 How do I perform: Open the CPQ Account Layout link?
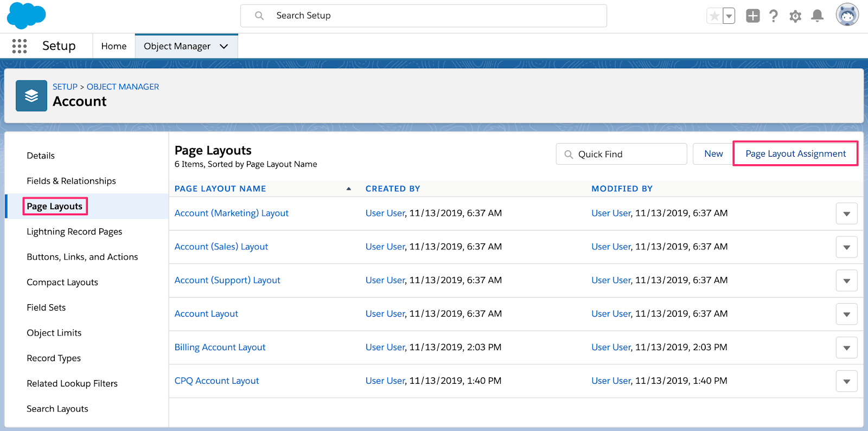[x=216, y=381]
